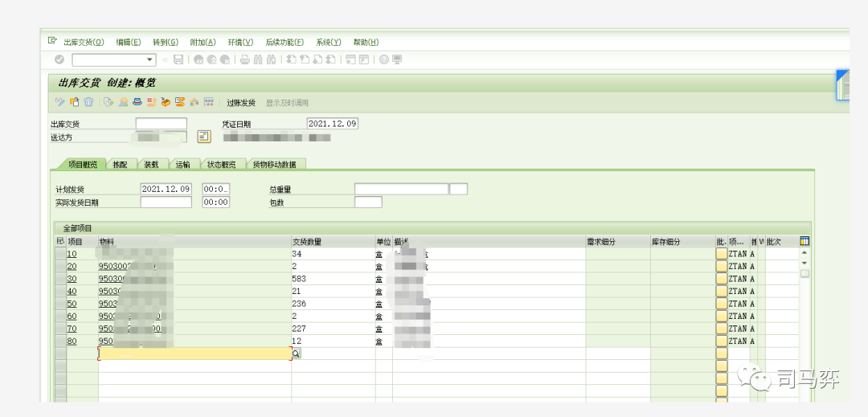Viewport: 868px width, 417px height.
Task: Open the 系统(Y) menu
Action: tap(328, 42)
